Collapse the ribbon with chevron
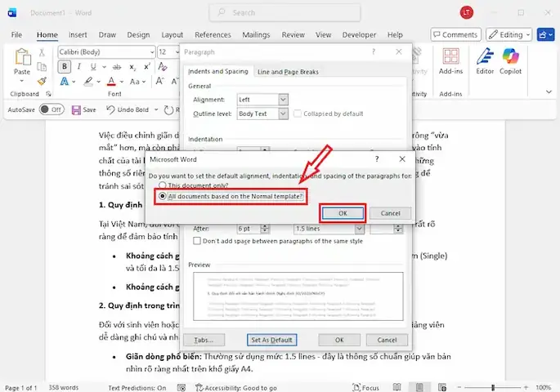Screen dimensions: 560x392 pyautogui.click(x=549, y=92)
